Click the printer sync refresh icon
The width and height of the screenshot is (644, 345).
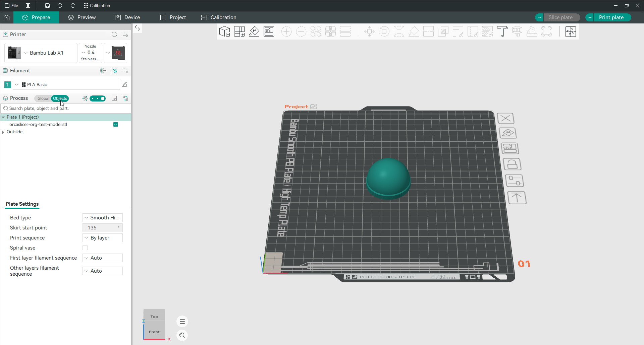tap(114, 34)
